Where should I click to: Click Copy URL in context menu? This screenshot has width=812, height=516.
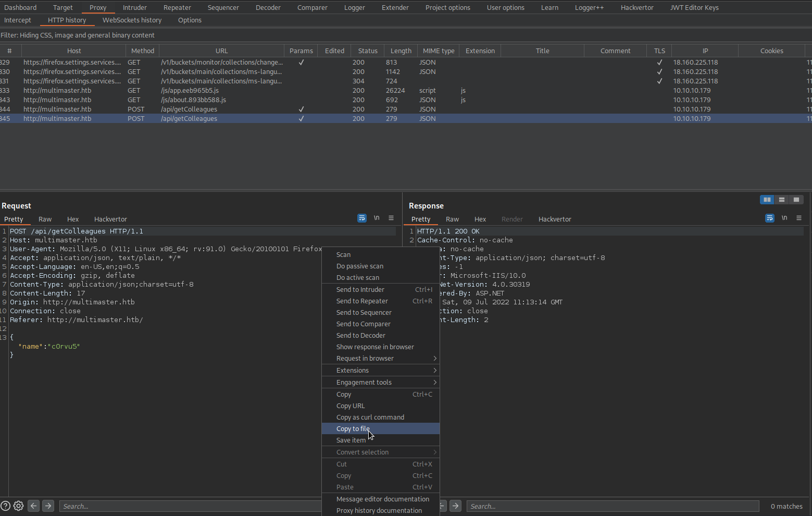point(381,406)
